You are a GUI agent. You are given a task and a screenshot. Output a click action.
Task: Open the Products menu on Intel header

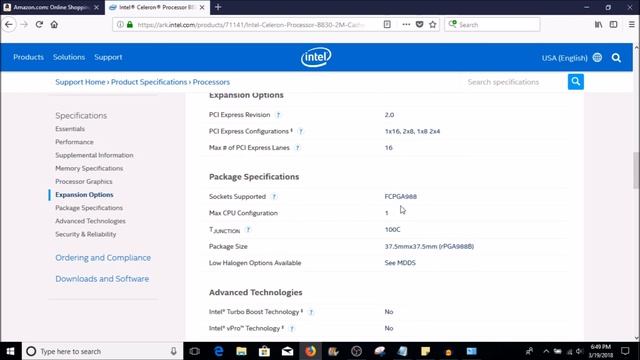28,57
